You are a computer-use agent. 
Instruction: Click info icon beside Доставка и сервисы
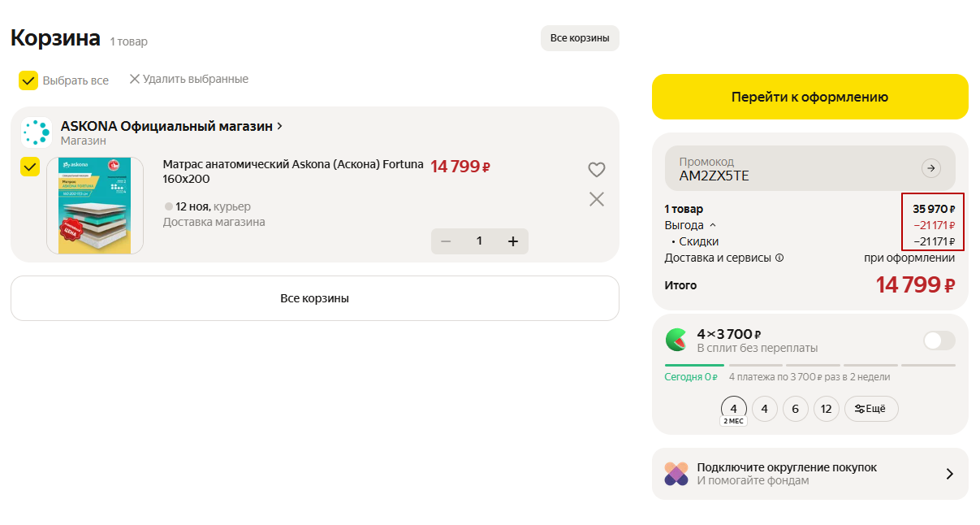(x=779, y=258)
